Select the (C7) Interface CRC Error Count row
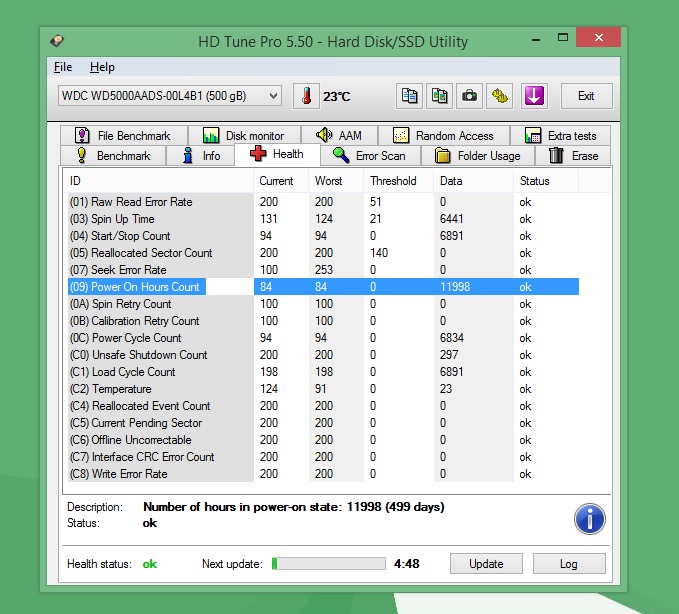The height and width of the screenshot is (614, 679). (x=323, y=456)
